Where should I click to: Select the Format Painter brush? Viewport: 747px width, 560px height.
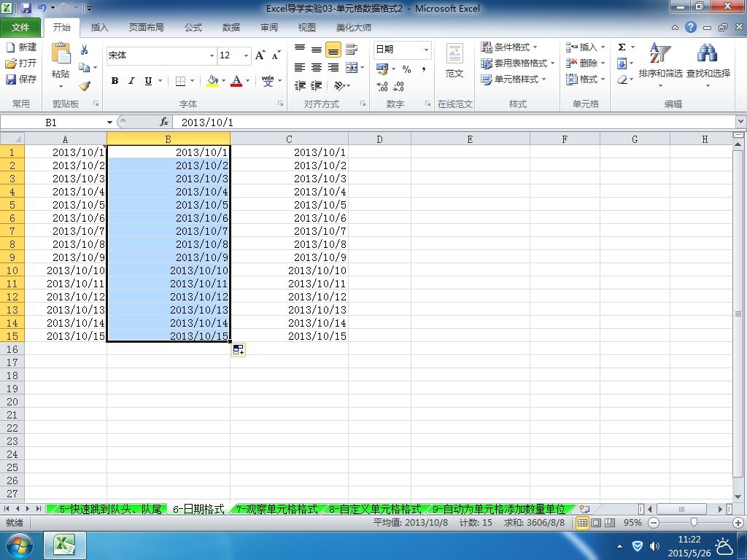85,86
